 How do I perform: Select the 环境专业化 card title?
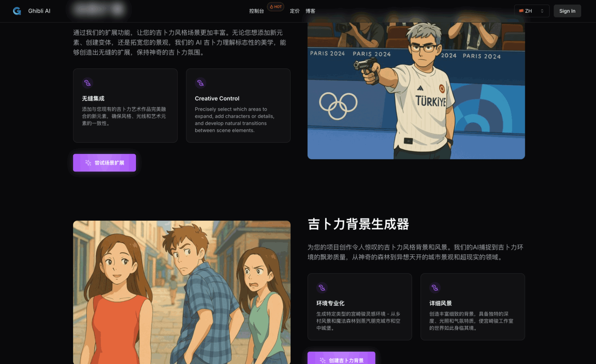click(330, 303)
